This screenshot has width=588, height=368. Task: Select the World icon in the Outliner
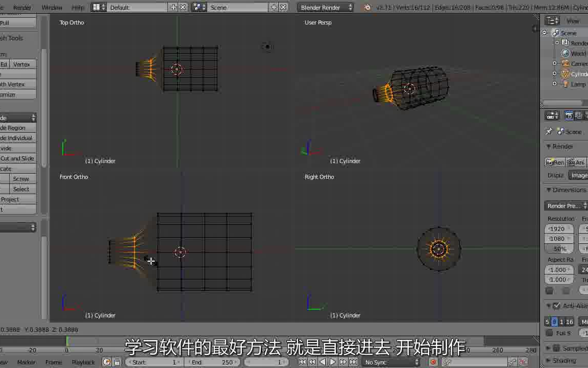(565, 53)
